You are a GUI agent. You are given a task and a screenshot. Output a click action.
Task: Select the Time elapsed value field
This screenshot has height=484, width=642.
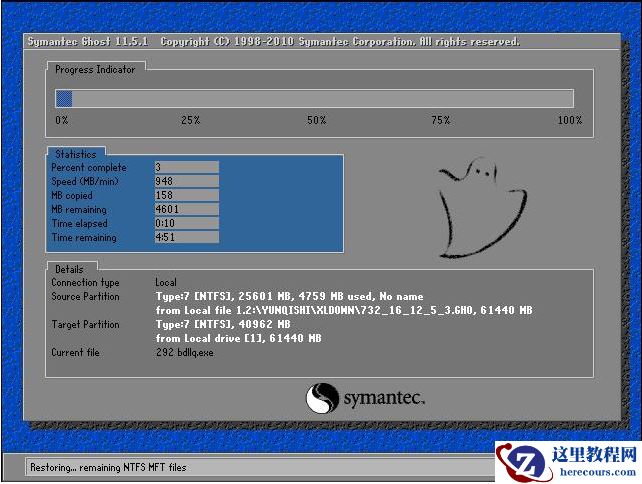pyautogui.click(x=186, y=224)
